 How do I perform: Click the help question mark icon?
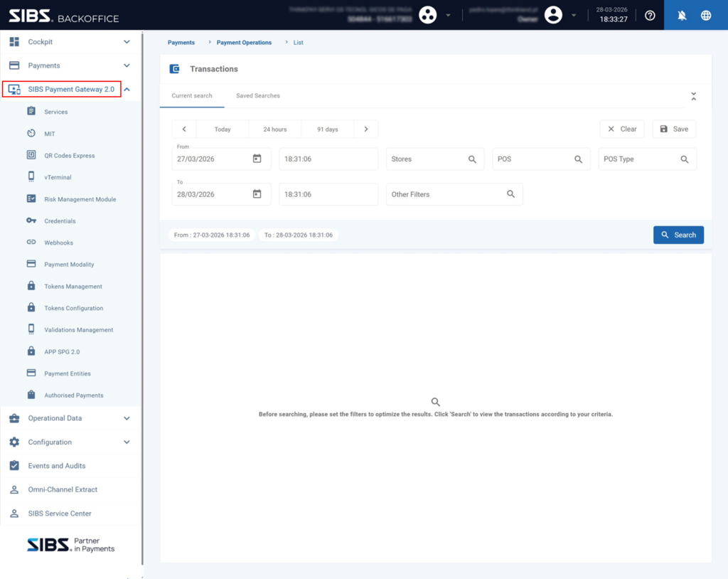[x=650, y=15]
